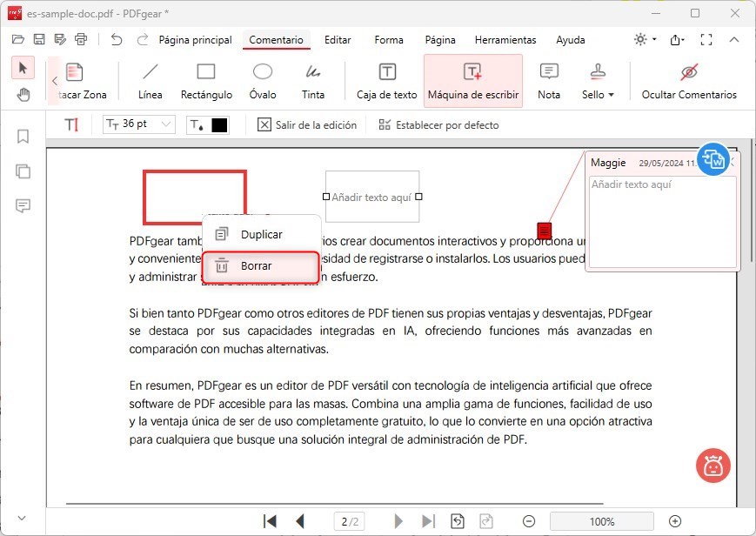Collapse the ribbon with the up chevron
Screen dimensions: 756x536
coord(734,39)
